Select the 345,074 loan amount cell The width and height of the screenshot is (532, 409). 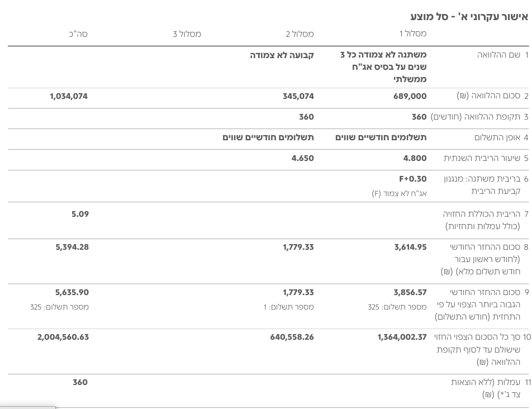click(298, 97)
